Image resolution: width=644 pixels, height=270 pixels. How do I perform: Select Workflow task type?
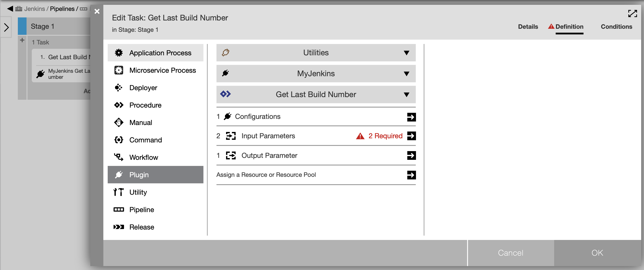point(156,157)
